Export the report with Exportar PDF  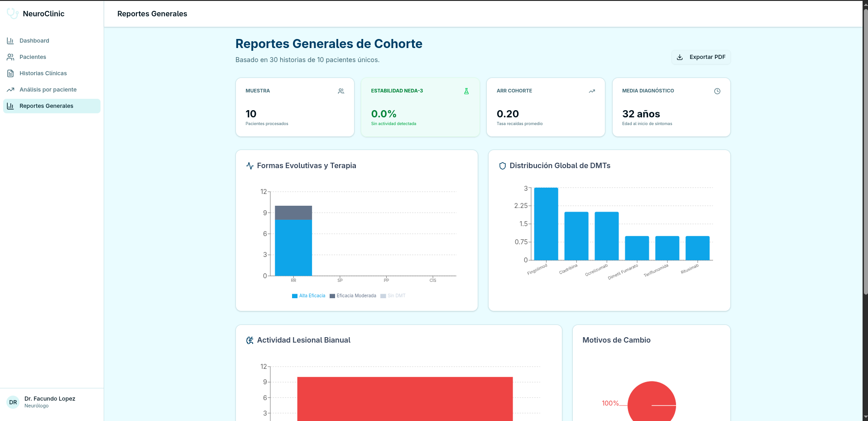tap(701, 57)
